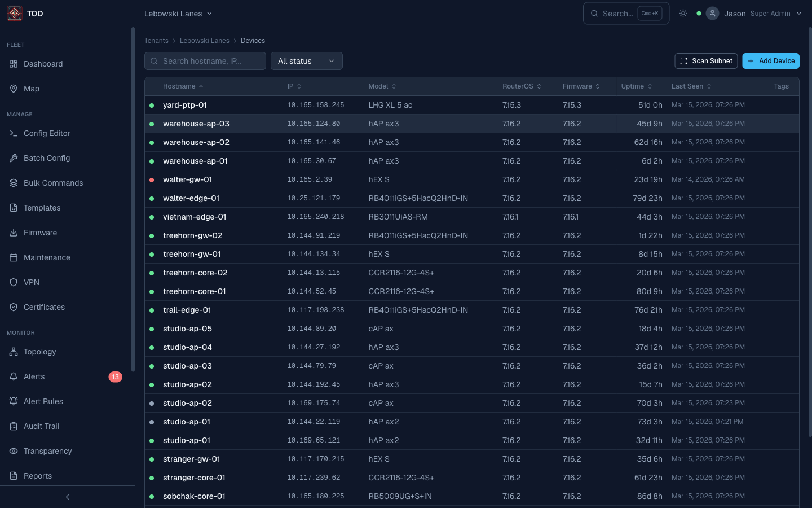Viewport: 812px width, 508px height.
Task: Open Transparency via the eye icon
Action: pos(13,451)
